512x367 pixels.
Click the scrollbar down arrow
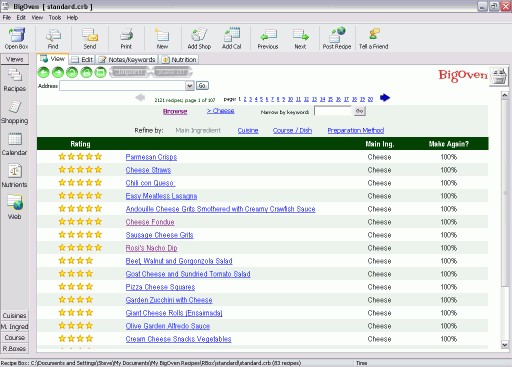point(504,345)
